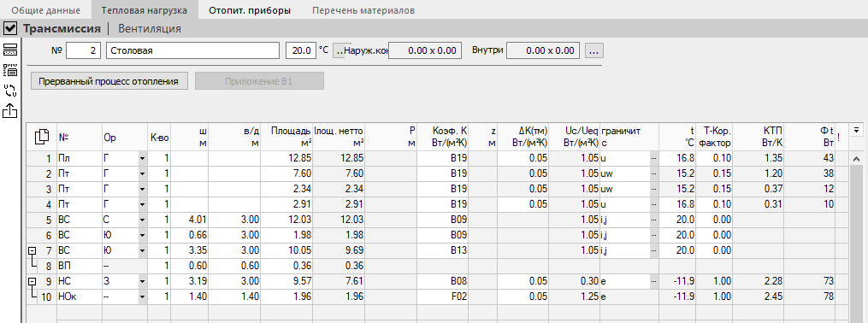
Task: Click the Внутри dimensions field
Action: click(543, 50)
